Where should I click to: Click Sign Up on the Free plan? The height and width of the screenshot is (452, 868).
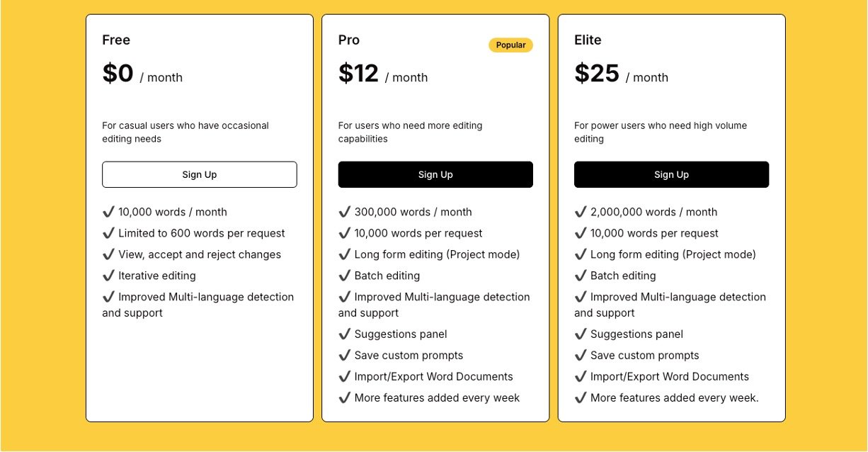[199, 175]
